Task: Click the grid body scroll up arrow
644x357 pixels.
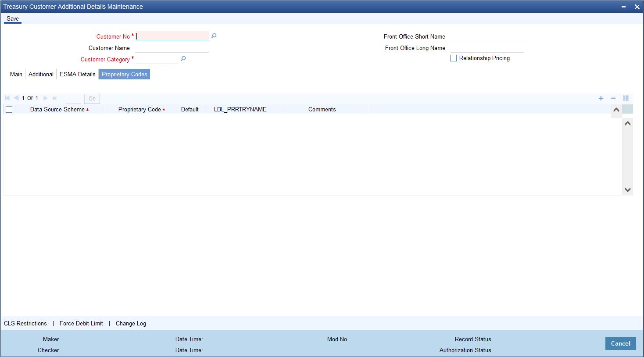Action: [628, 123]
